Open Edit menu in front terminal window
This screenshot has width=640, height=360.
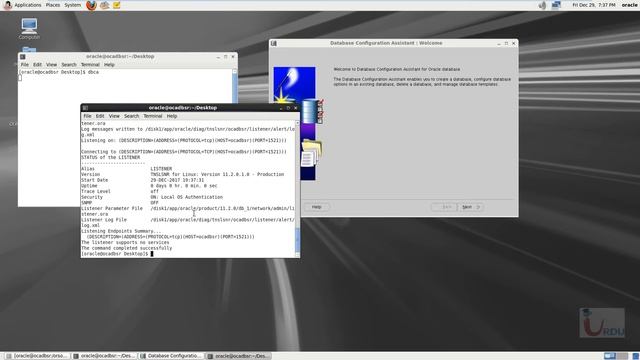pyautogui.click(x=100, y=116)
